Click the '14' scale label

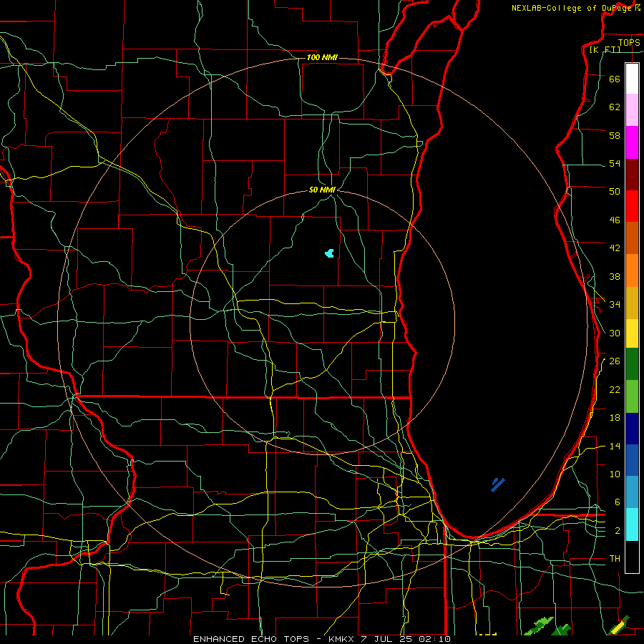click(615, 446)
